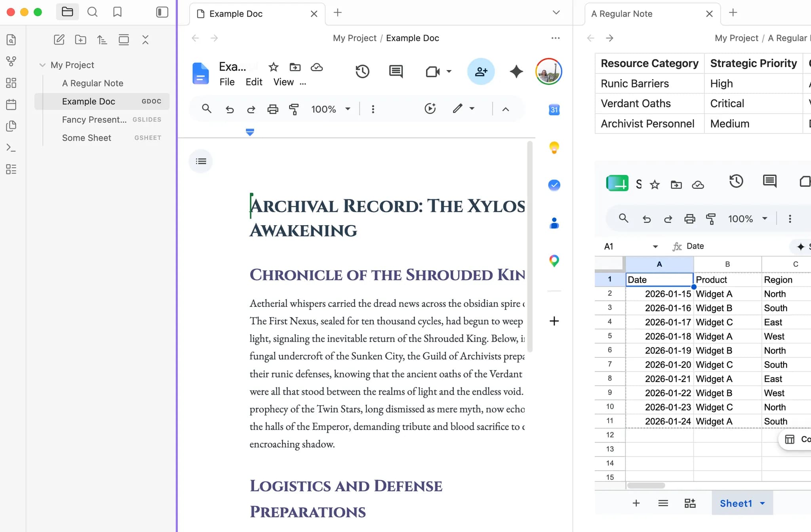Open the Gemini sparkle icon in Docs
Image resolution: width=811 pixels, height=532 pixels.
(x=516, y=72)
